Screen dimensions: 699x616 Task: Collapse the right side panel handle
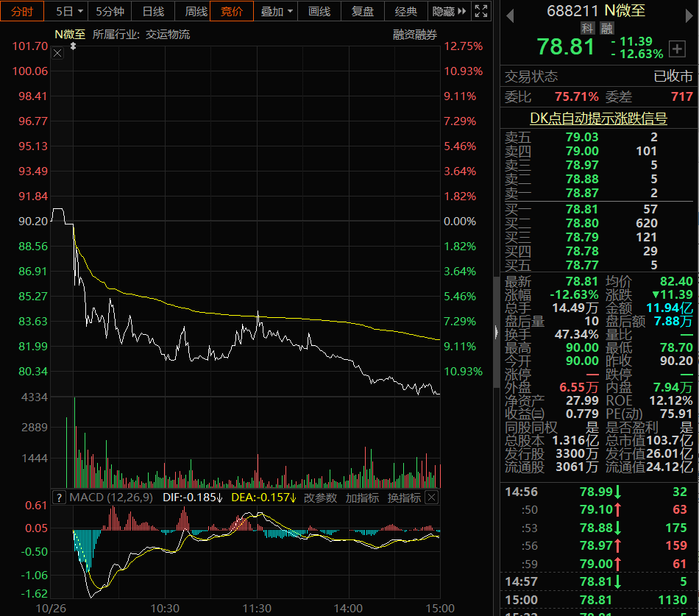point(496,333)
